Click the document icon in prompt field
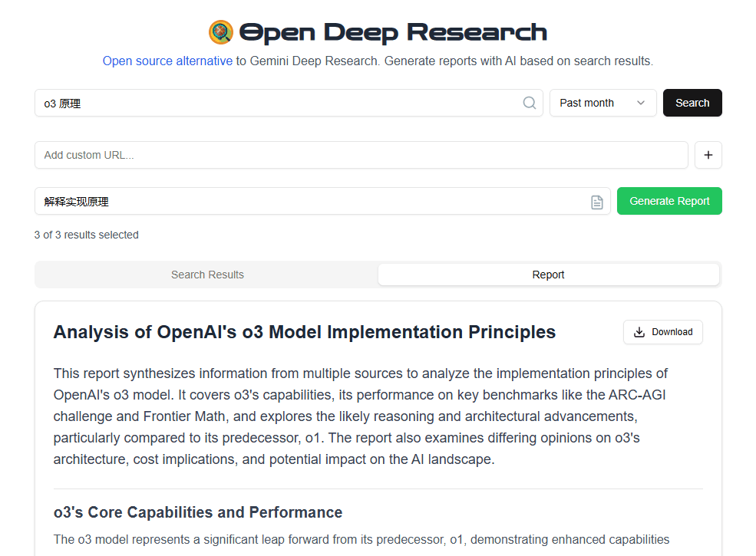The width and height of the screenshot is (756, 556). [597, 202]
